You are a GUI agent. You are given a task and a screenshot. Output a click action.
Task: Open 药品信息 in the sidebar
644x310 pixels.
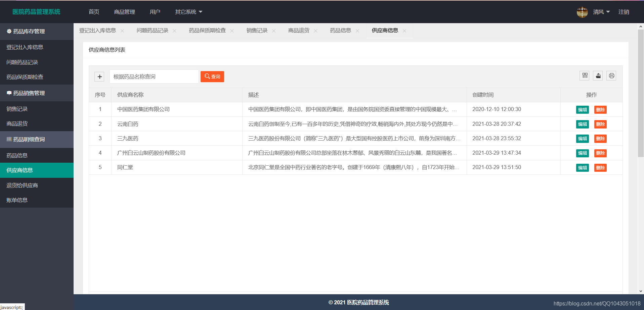click(37, 155)
